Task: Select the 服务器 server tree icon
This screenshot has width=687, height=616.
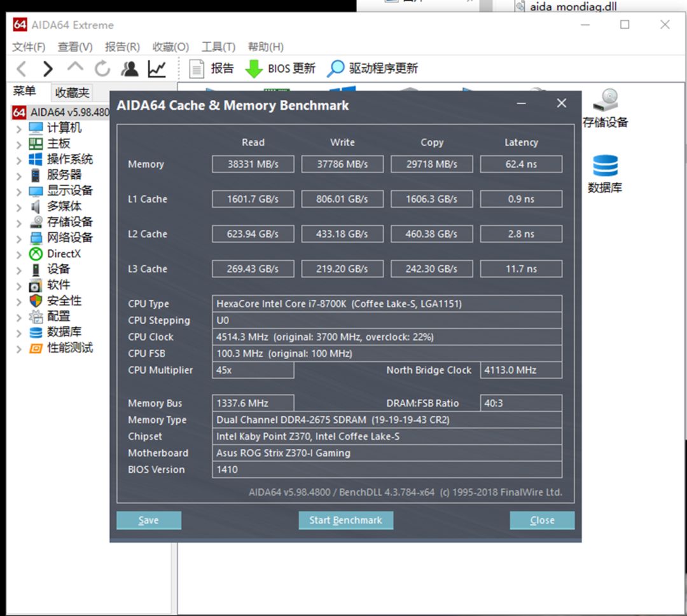Action: click(x=36, y=175)
